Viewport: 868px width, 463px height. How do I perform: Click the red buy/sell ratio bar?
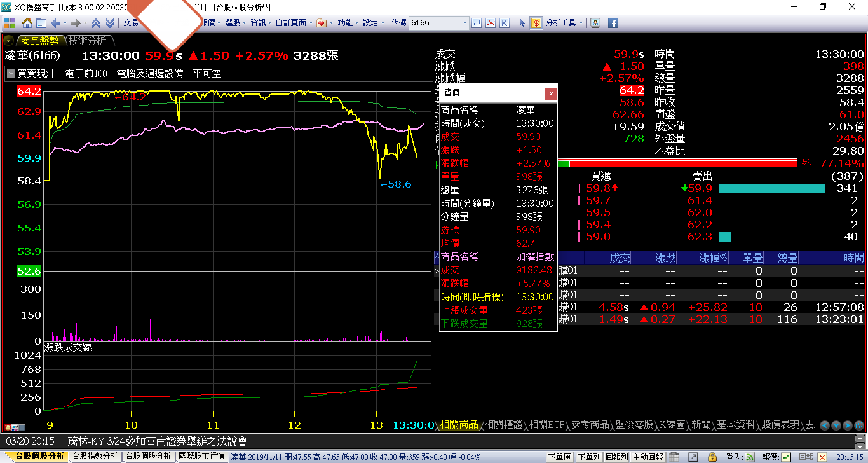[x=682, y=163]
